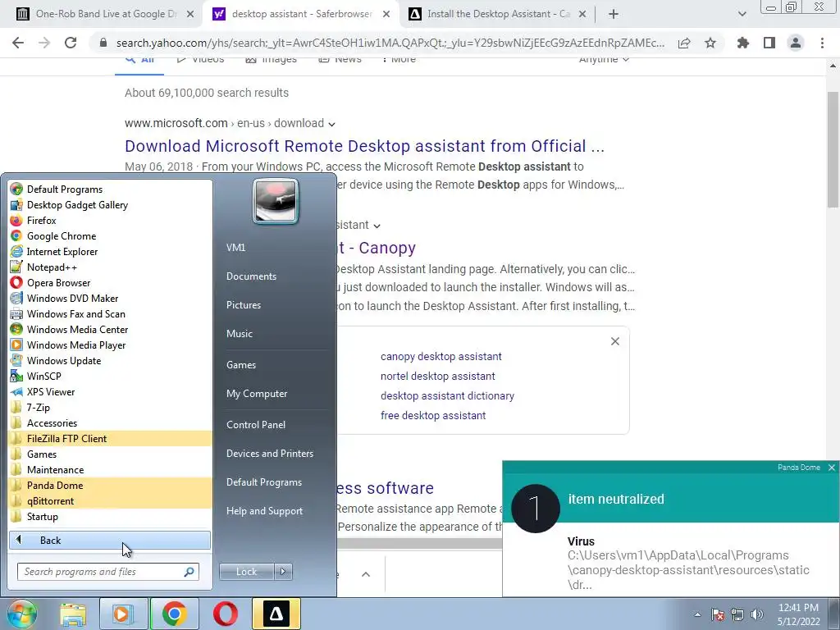Click the user account picture
This screenshot has width=840, height=630.
276,201
